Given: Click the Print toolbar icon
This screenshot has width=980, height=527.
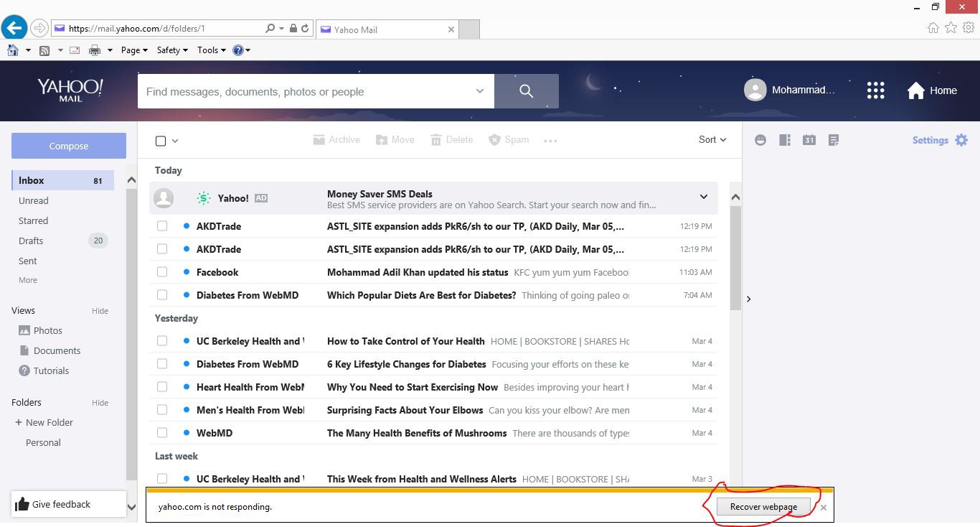Looking at the screenshot, I should click(95, 50).
